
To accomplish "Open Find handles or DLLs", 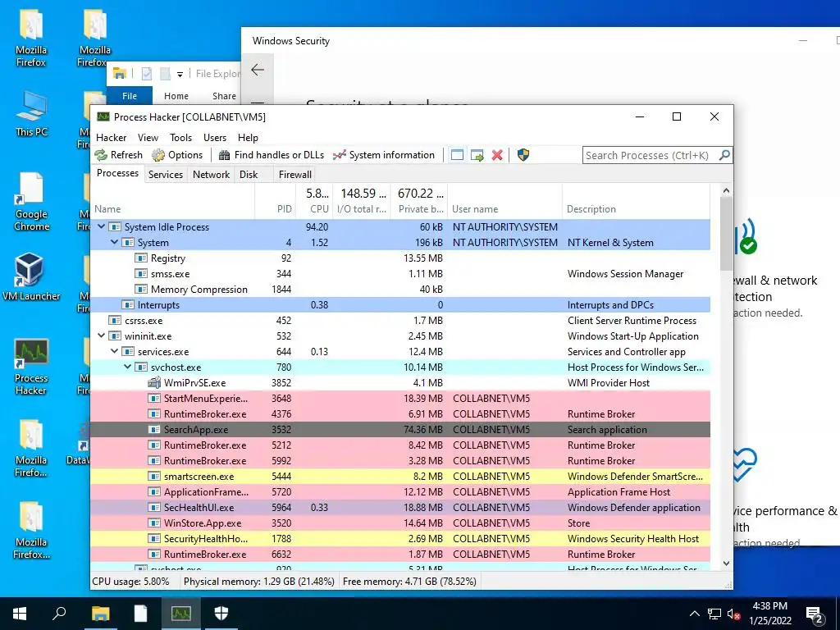I will (272, 155).
